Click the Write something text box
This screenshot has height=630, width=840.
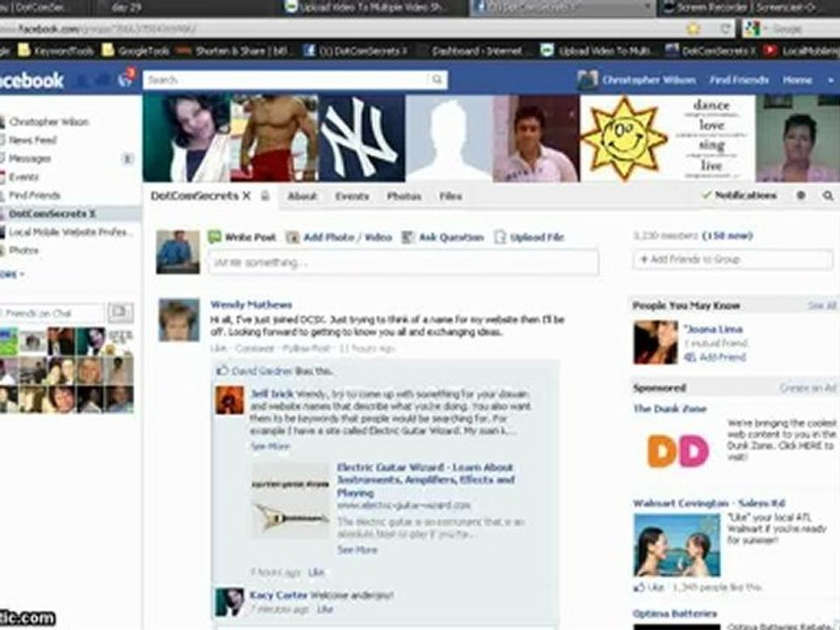tap(402, 262)
